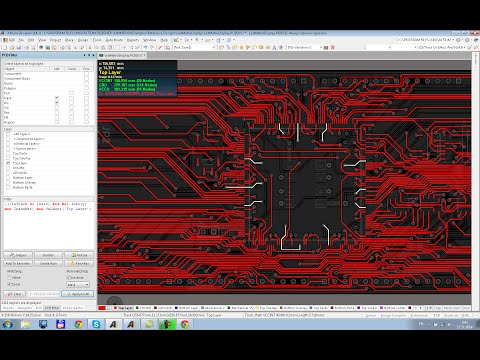The width and height of the screenshot is (480, 360).
Task: Toggle the Deselect non-matching checkbox
Action: (x=69, y=277)
